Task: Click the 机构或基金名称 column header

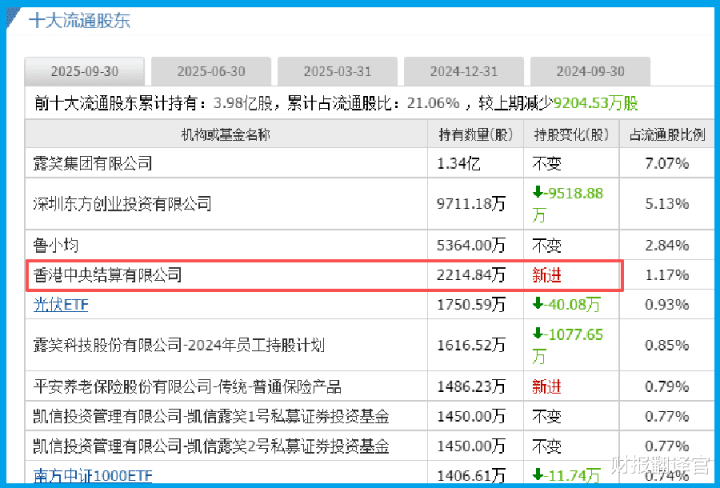Action: click(226, 135)
